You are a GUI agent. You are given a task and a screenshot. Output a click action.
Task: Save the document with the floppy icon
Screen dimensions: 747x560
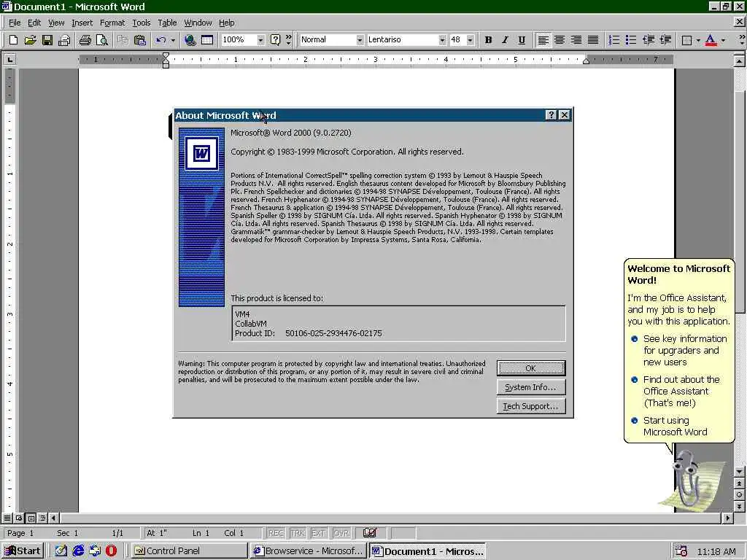pos(47,40)
